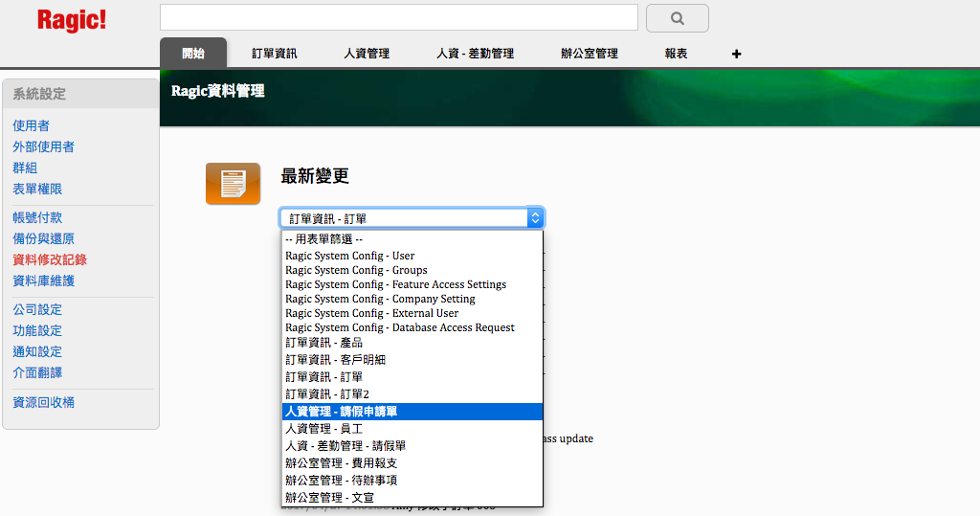The height and width of the screenshot is (516, 980).
Task: Select 'Ragic System Config - User' option
Action: [x=412, y=256]
